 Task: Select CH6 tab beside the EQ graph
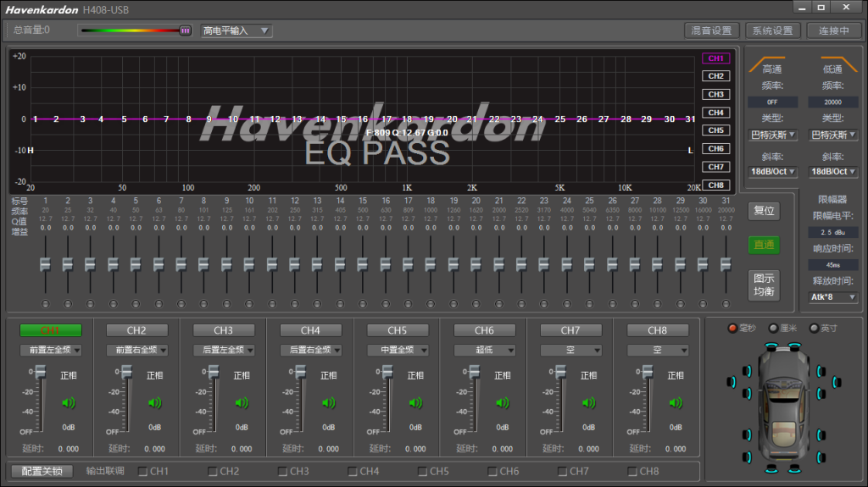pyautogui.click(x=715, y=149)
